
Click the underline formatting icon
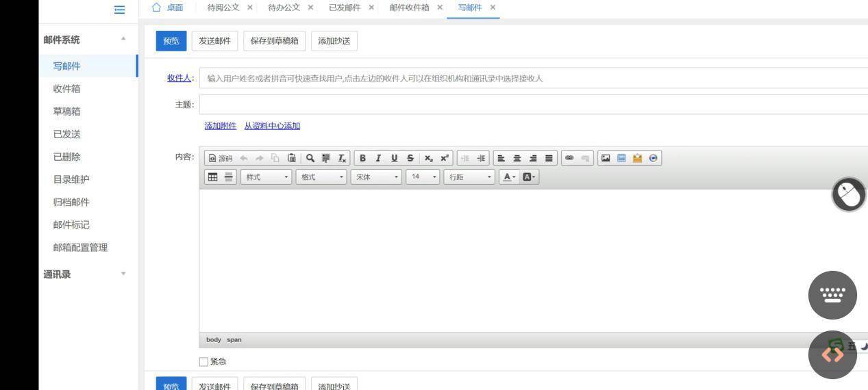tap(394, 158)
